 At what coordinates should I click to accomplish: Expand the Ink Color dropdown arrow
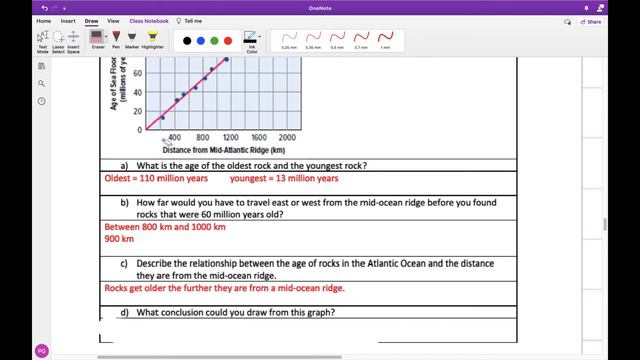[x=260, y=37]
